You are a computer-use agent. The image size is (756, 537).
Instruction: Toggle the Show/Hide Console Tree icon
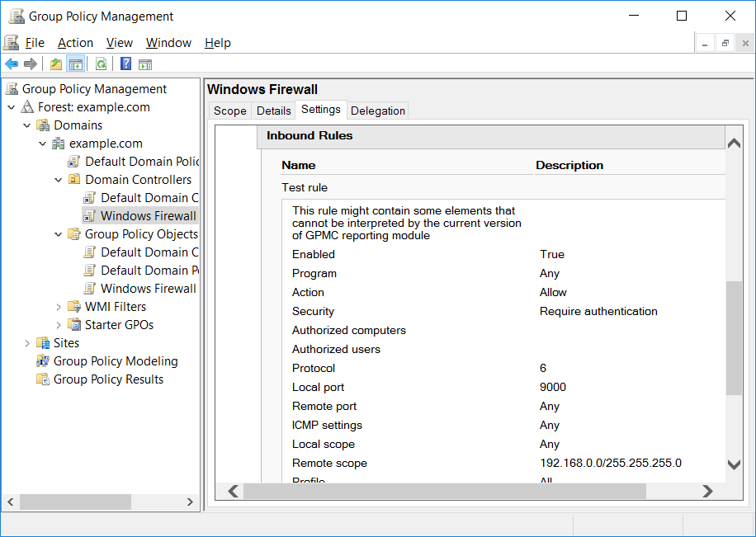point(76,64)
